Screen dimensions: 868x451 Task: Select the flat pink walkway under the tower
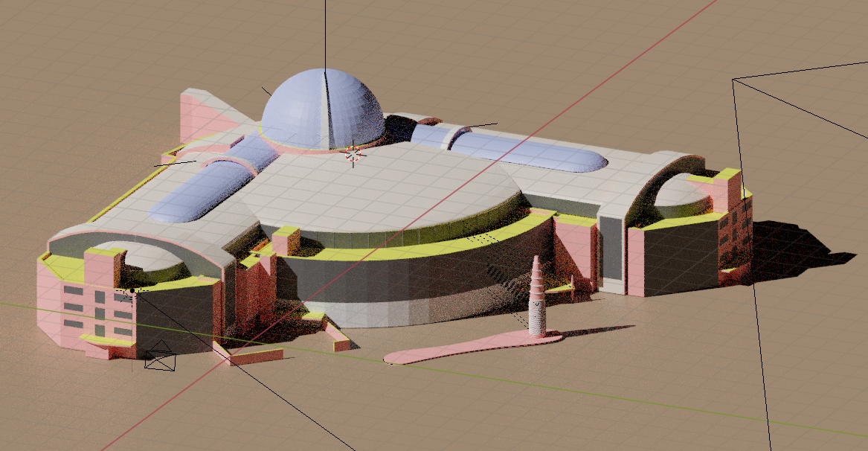coord(472,348)
